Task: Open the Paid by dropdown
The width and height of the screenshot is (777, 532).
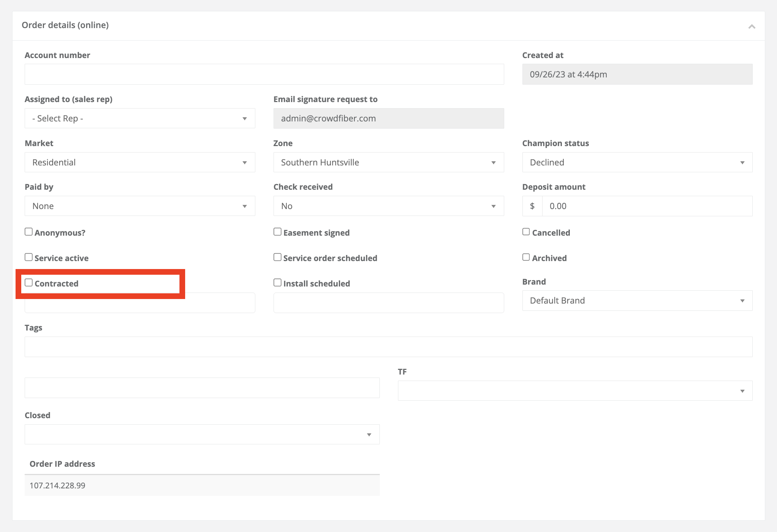Action: point(140,206)
